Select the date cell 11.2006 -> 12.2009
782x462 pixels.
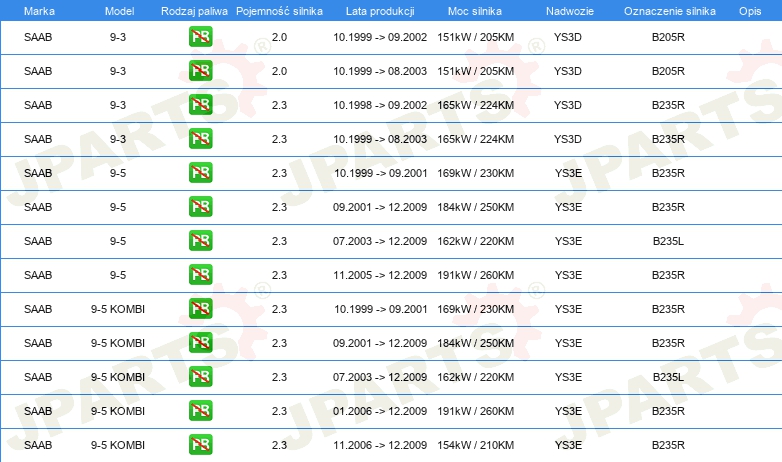(380, 445)
